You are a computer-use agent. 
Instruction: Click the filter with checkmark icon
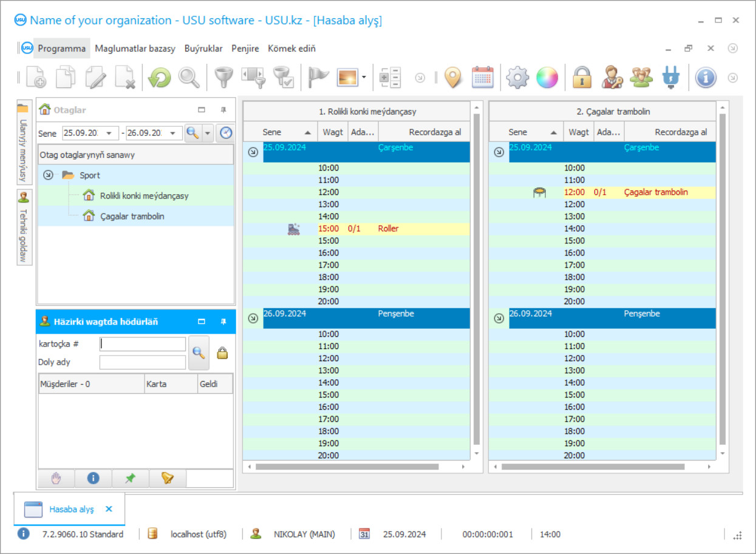[284, 78]
